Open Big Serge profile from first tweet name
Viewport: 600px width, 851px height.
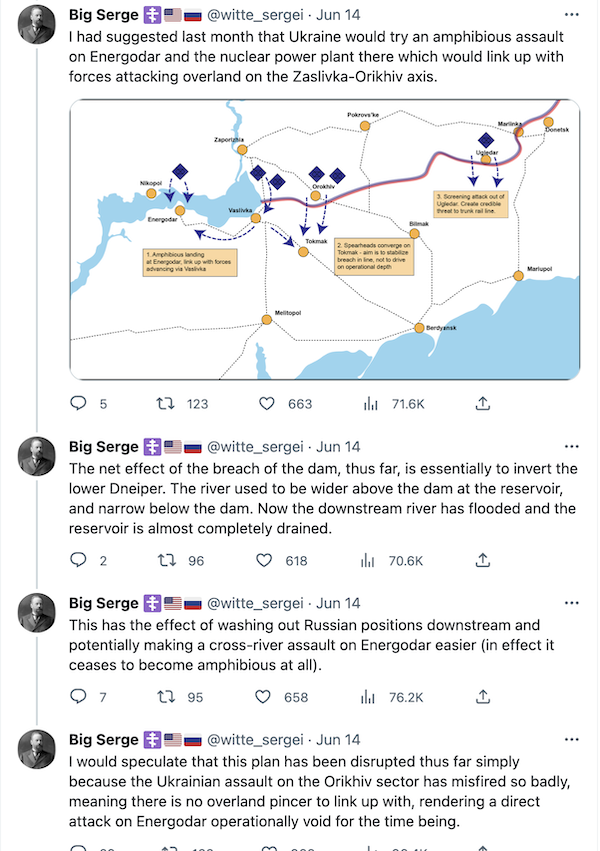(103, 16)
